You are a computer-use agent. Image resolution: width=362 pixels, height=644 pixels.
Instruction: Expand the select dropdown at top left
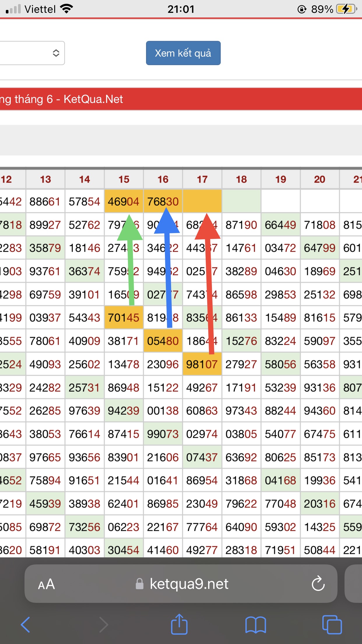pos(32,53)
